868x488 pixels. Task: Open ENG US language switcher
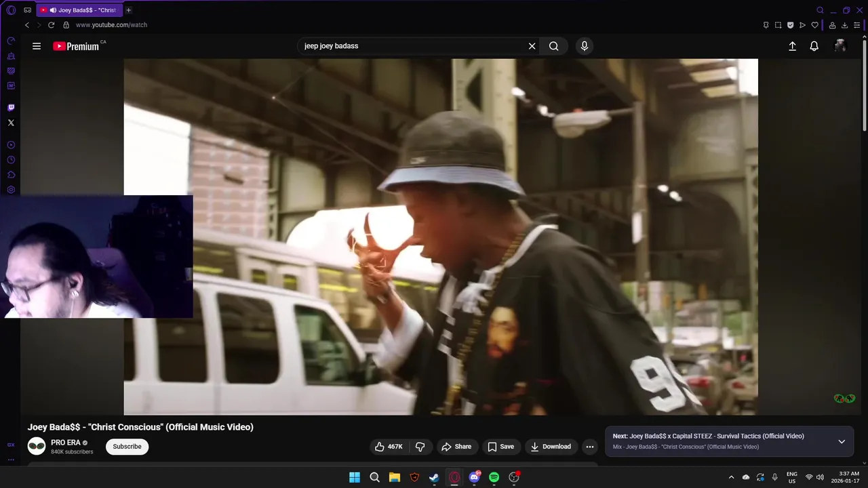(792, 477)
